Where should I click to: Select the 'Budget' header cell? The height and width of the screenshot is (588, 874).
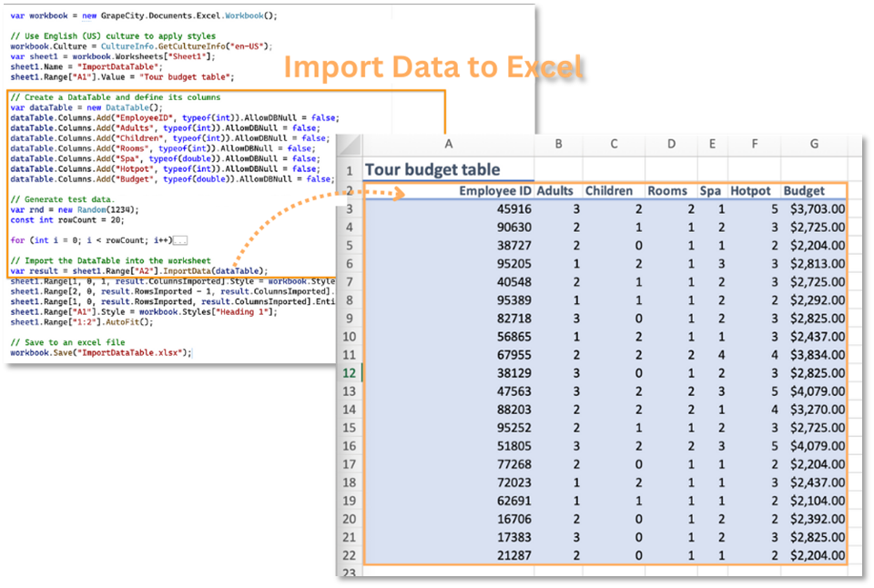point(804,191)
